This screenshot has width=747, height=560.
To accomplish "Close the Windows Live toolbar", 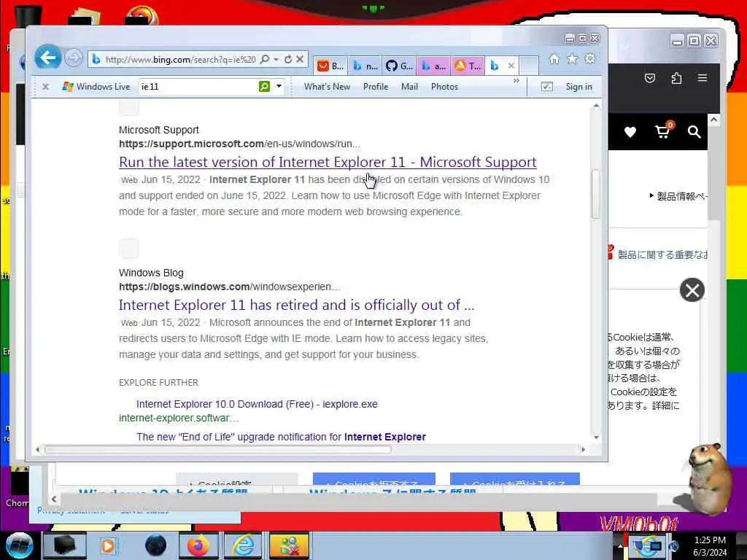I will [46, 87].
